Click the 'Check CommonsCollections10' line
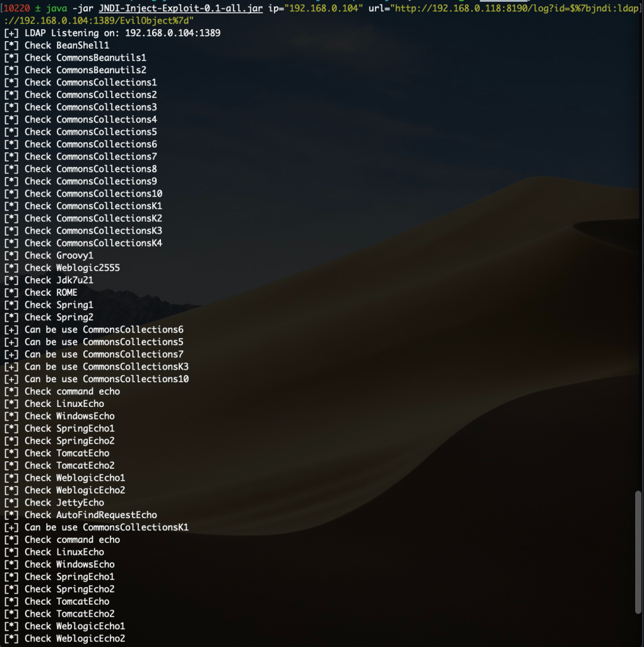 click(x=83, y=194)
